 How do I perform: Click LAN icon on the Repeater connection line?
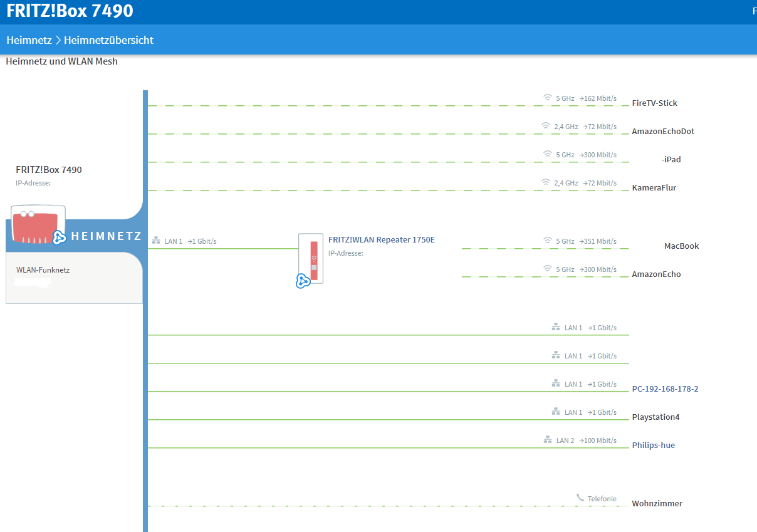tap(156, 241)
